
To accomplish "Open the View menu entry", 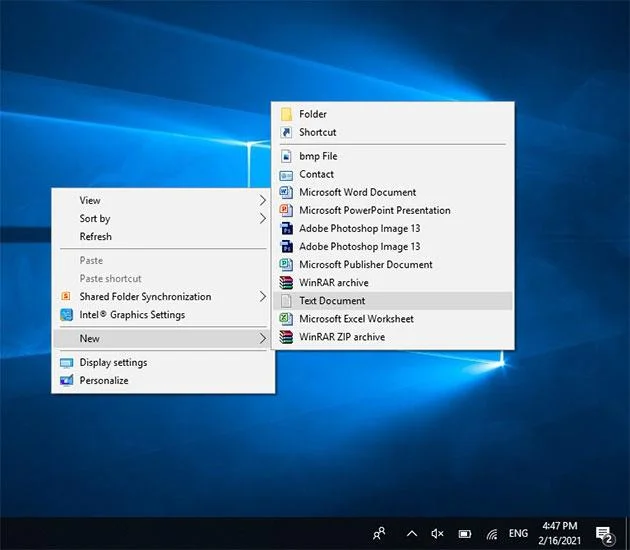I will click(163, 200).
